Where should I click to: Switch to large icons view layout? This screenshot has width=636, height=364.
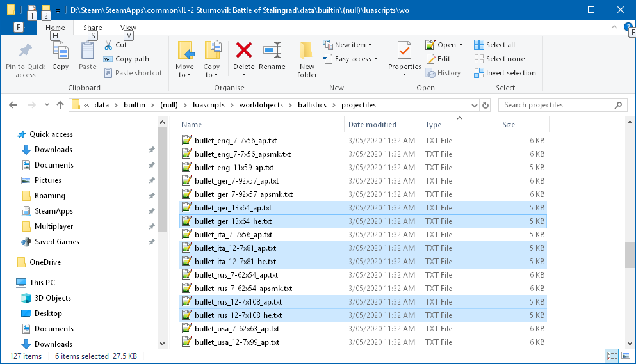(626, 356)
